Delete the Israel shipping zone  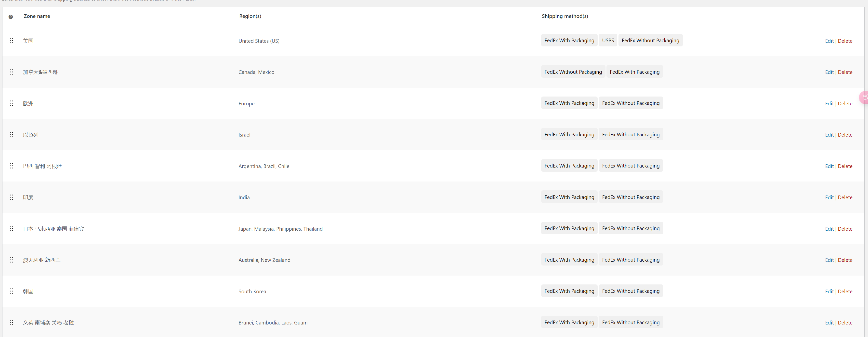coord(845,135)
